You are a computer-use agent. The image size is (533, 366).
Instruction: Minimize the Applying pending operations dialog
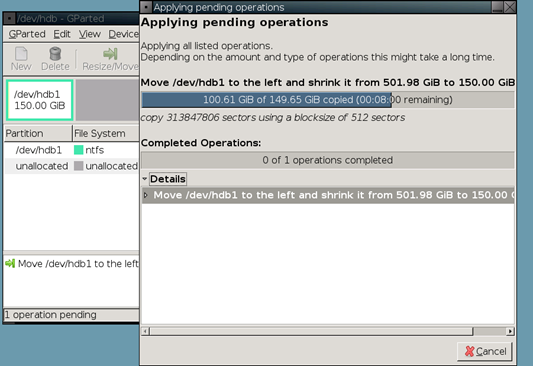497,7
